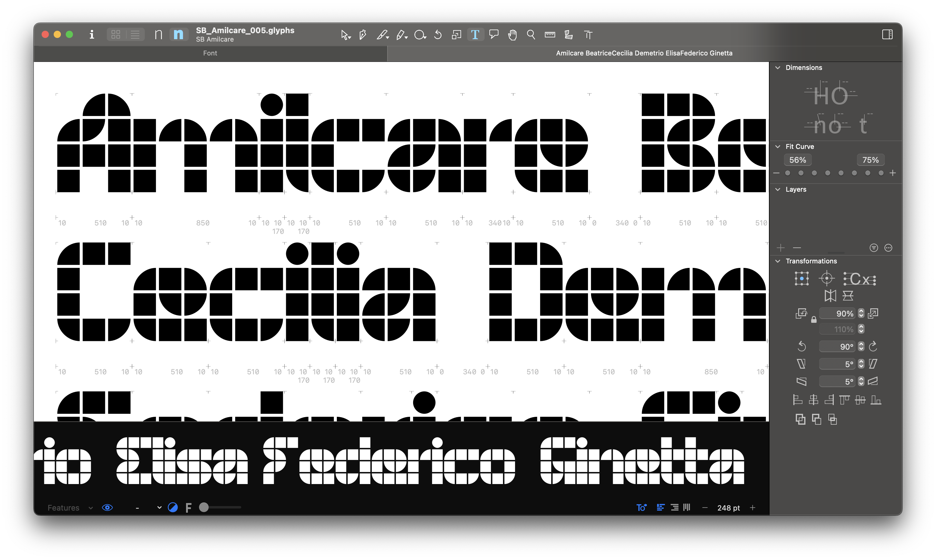Select the Annotation speech-bubble tool
Viewport: 936px width, 560px height.
(x=494, y=34)
